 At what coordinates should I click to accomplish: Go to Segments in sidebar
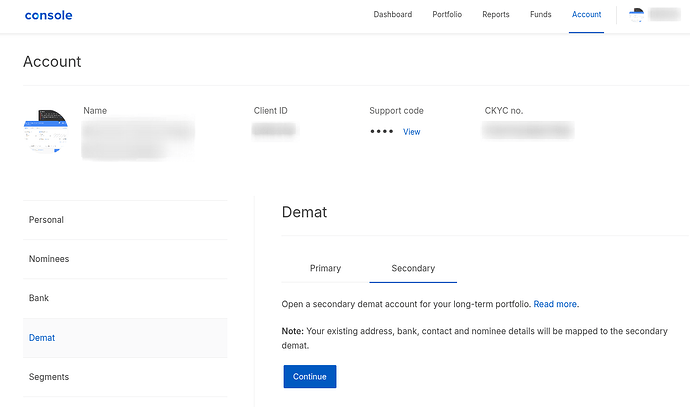coord(49,377)
